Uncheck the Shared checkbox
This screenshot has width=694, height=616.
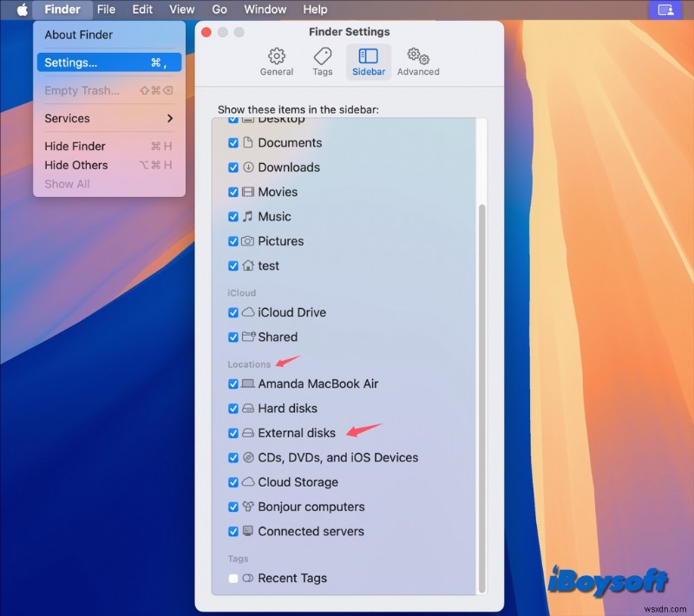point(233,337)
